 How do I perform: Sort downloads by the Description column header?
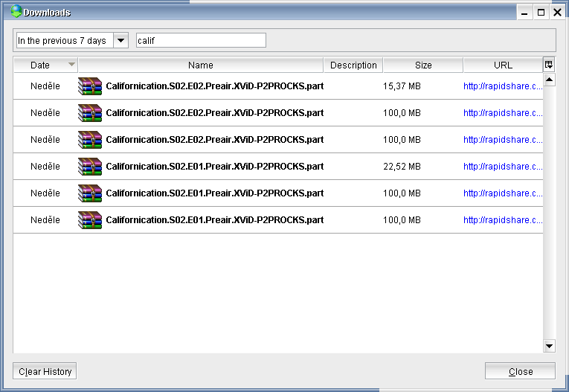[353, 65]
